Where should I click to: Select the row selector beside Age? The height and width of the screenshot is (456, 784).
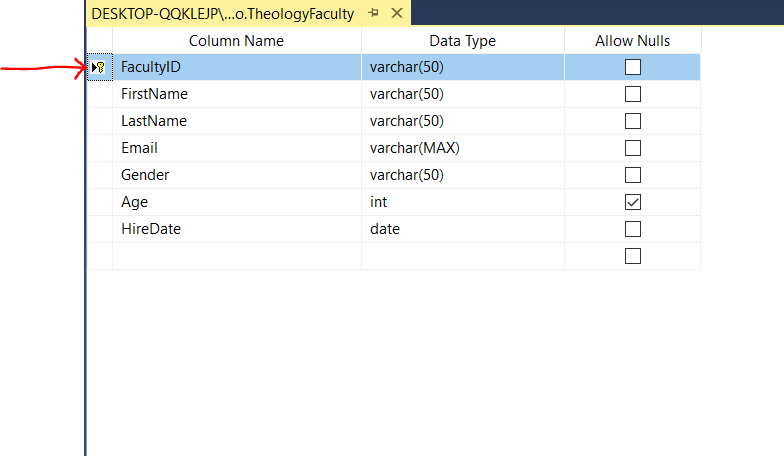coord(100,202)
